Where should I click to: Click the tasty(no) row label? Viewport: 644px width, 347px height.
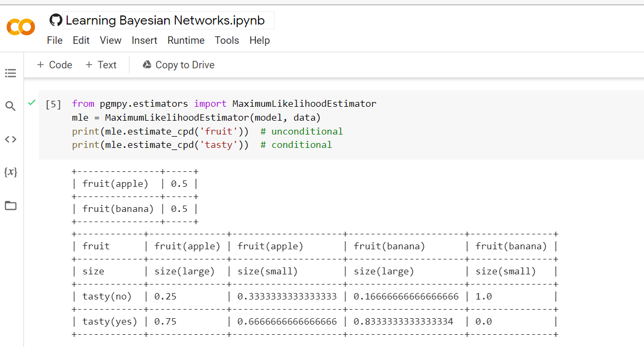107,296
